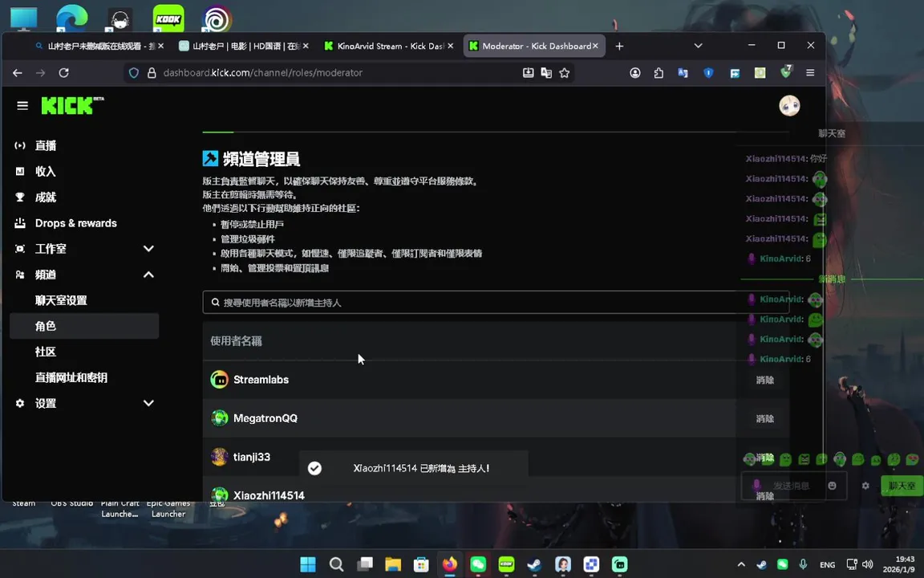Open a new browser tab

(619, 46)
